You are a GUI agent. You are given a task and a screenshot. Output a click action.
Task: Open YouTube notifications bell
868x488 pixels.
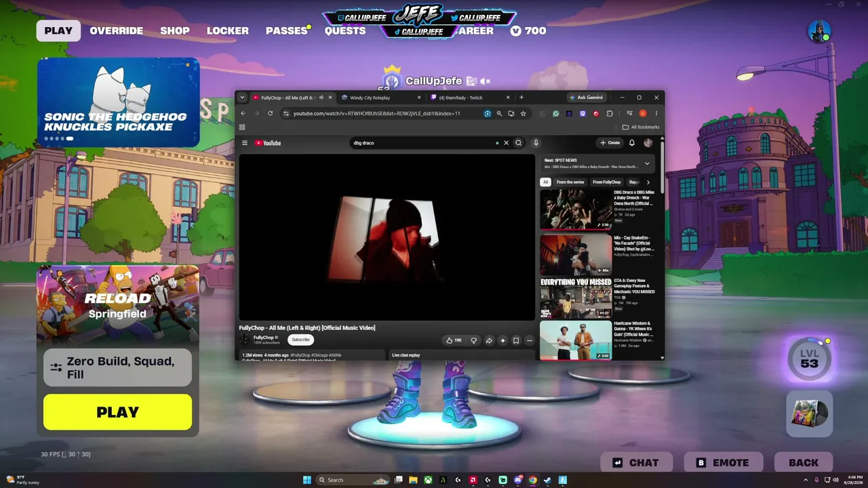pyautogui.click(x=632, y=143)
